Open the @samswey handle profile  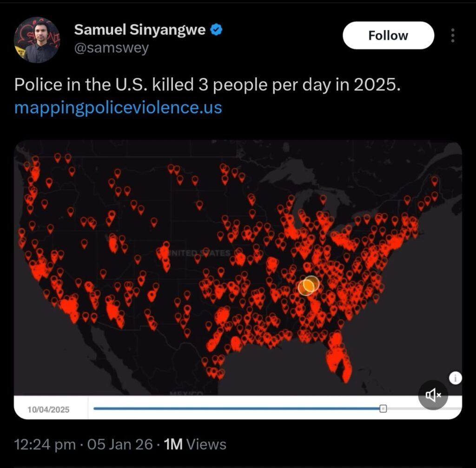[112, 47]
